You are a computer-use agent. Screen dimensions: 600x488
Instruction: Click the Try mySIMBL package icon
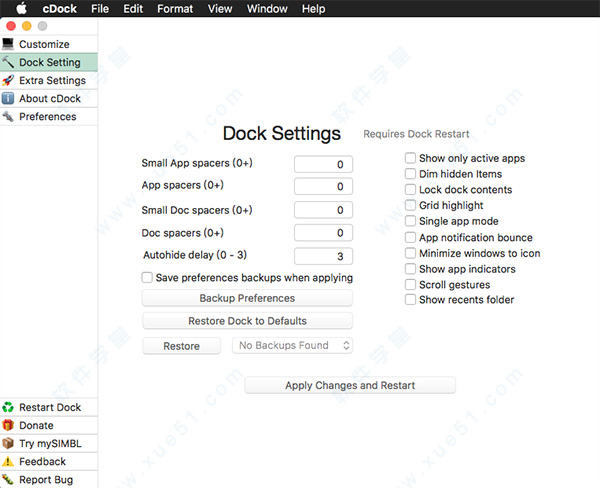pos(8,443)
